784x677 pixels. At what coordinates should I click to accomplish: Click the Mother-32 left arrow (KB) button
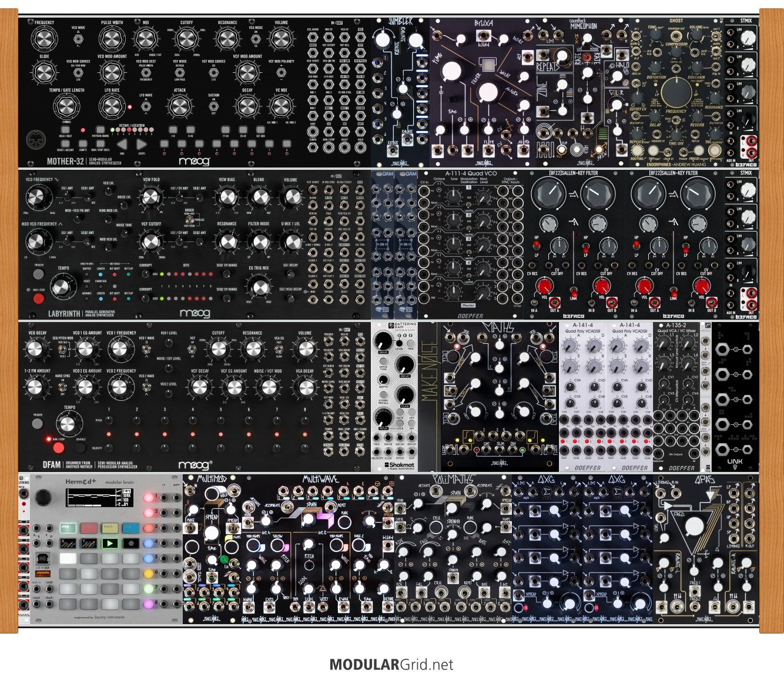click(x=122, y=143)
